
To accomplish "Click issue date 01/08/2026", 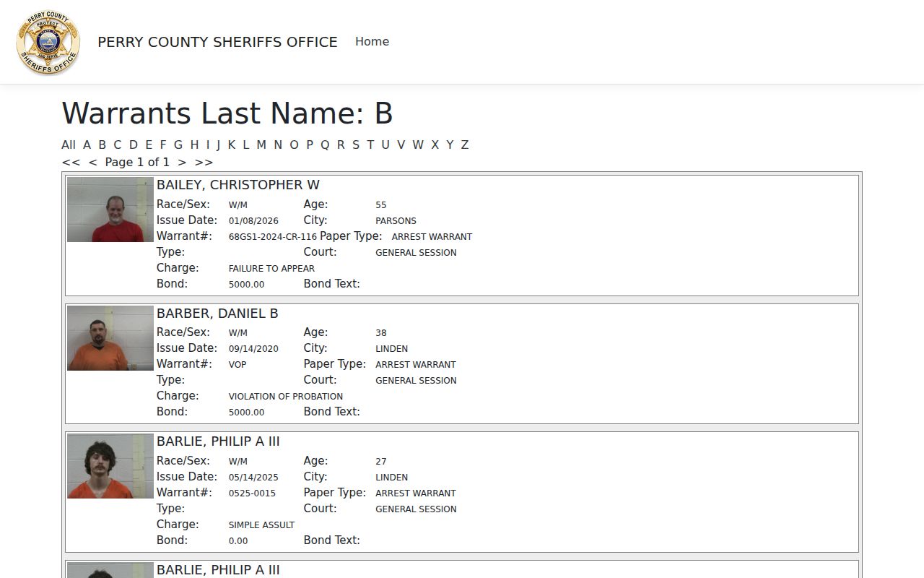I will 253,220.
